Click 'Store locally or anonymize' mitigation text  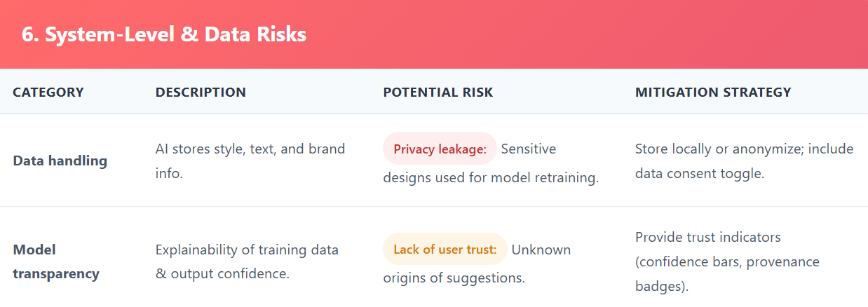709,149
